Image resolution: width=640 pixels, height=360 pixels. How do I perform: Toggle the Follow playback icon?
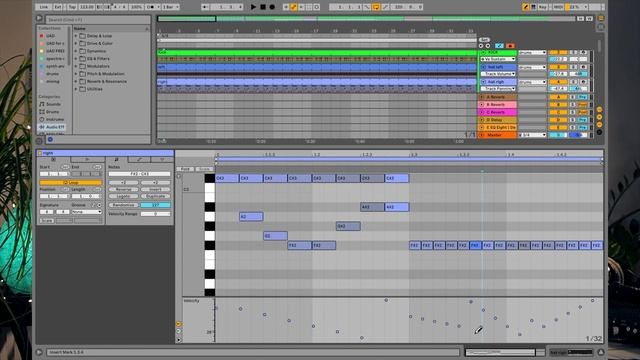[x=205, y=7]
